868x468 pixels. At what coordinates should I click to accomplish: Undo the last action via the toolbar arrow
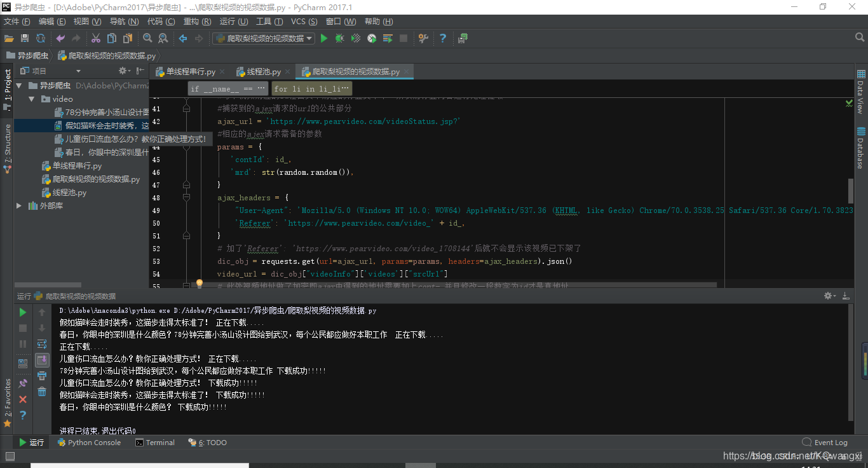coord(60,38)
